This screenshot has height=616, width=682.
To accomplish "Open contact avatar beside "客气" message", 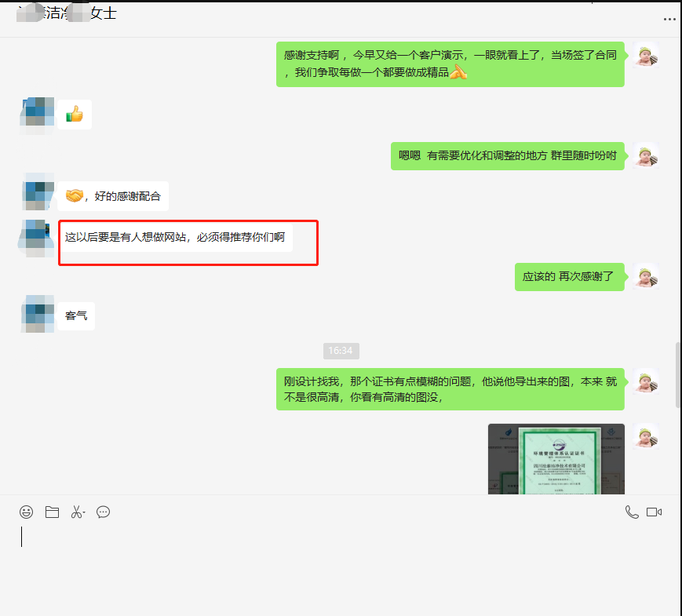I will coord(38,315).
